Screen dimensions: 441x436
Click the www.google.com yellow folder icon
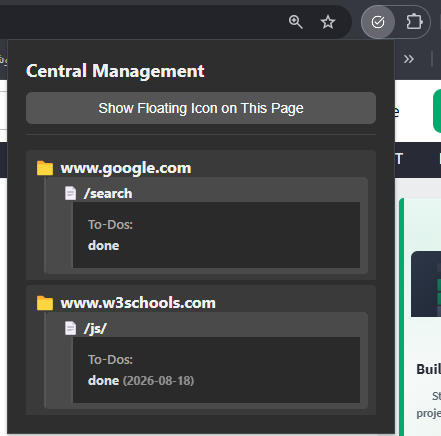[45, 168]
